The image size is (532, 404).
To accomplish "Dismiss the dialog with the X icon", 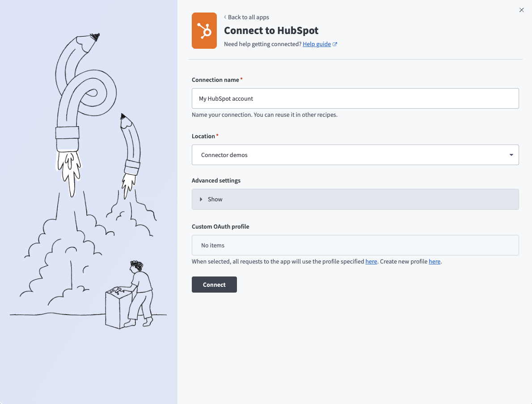I will [x=521, y=10].
